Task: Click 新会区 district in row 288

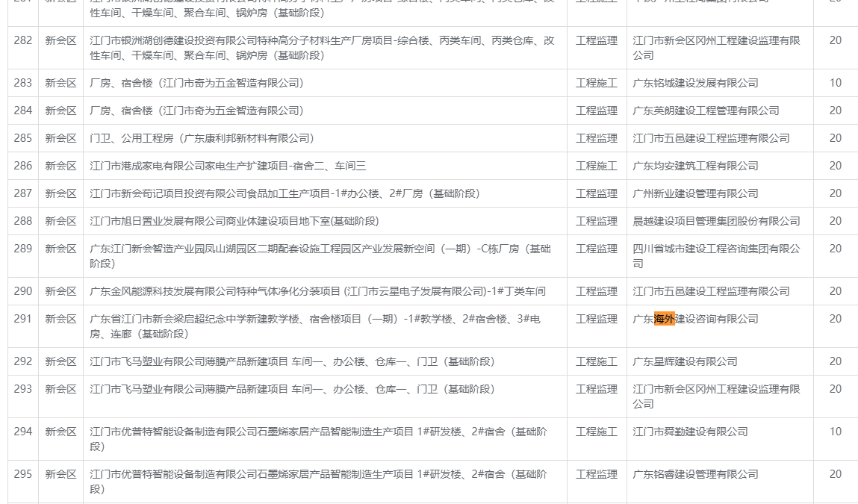Action: [60, 221]
